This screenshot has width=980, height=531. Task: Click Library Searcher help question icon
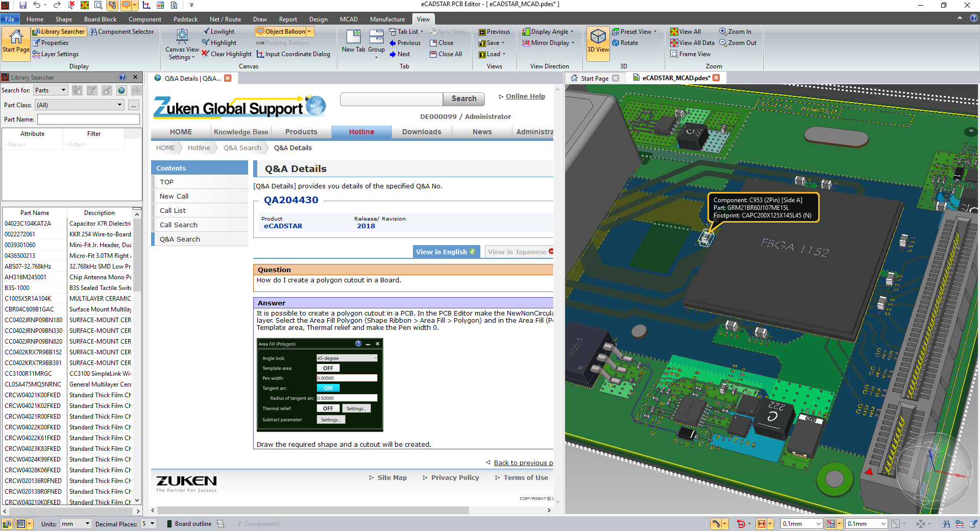(122, 78)
